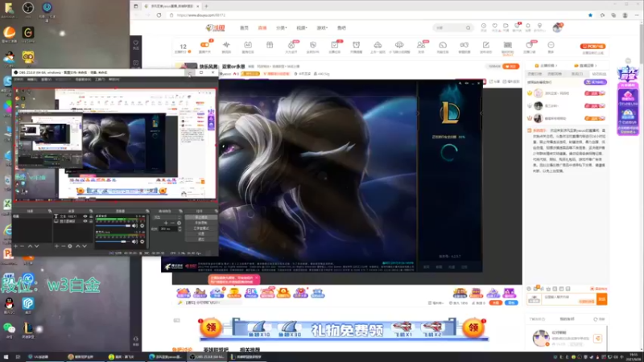Add a scene transition with the plus icon
The width and height of the screenshot is (644, 362).
[x=166, y=223]
